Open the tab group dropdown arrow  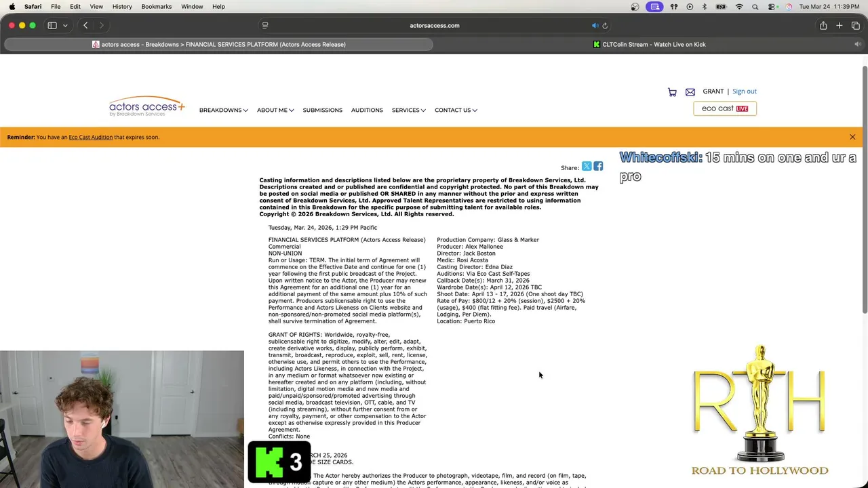pos(65,26)
